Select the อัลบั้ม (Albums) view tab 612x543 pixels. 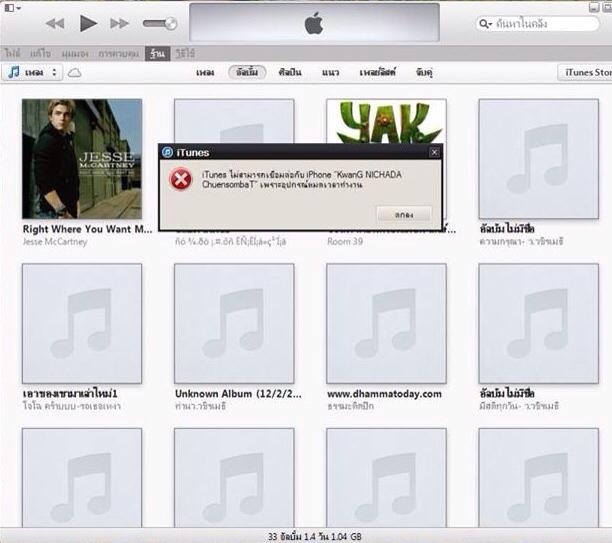coord(247,72)
